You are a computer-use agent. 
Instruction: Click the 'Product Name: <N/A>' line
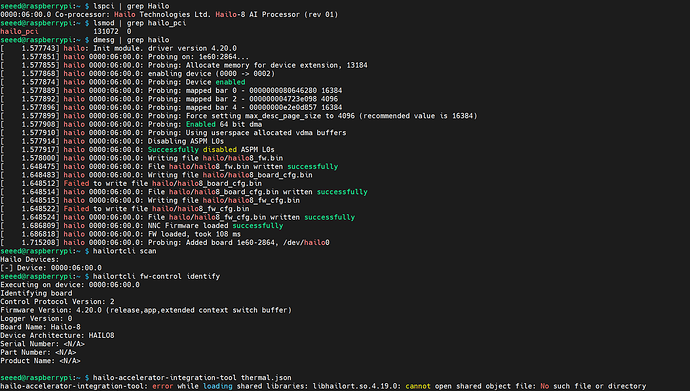tap(40, 361)
